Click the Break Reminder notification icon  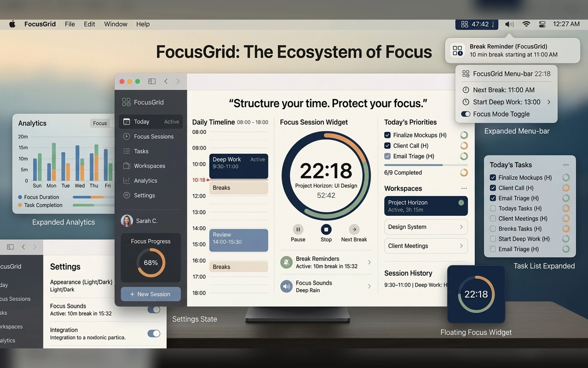point(457,51)
